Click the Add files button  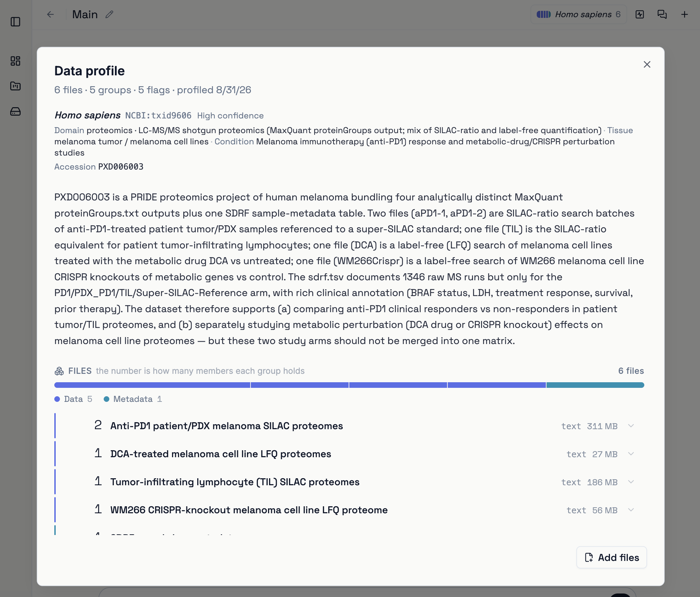[x=612, y=557]
